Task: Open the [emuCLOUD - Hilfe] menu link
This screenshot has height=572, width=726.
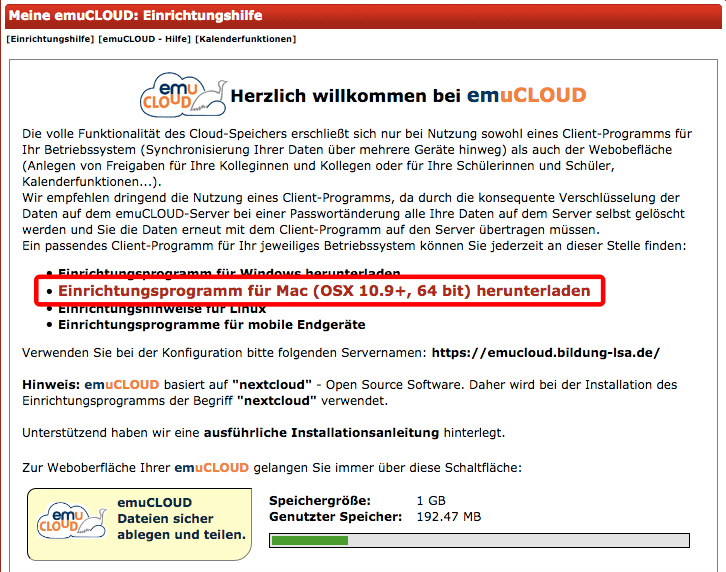Action: pyautogui.click(x=144, y=39)
